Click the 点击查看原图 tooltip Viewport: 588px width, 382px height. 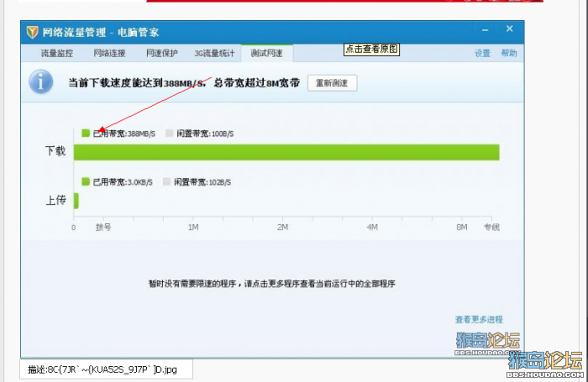[x=371, y=49]
